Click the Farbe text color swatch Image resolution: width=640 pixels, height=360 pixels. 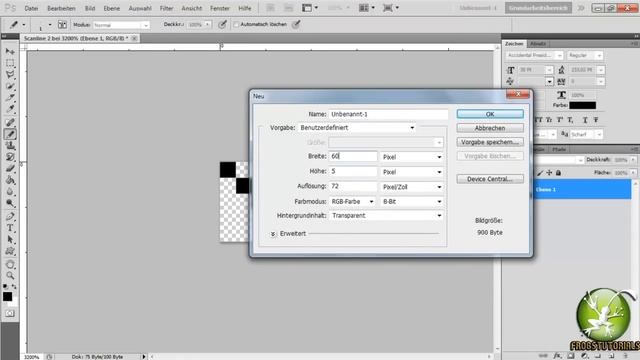click(x=582, y=105)
